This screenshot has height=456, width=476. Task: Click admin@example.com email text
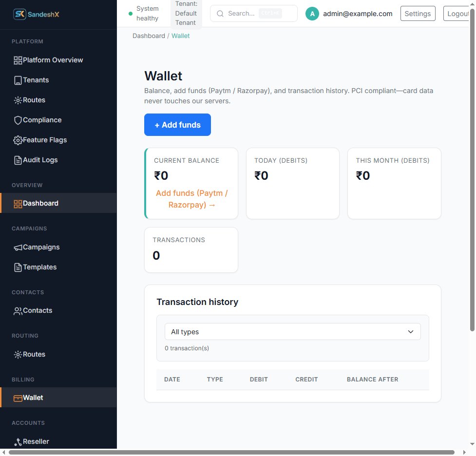point(358,14)
